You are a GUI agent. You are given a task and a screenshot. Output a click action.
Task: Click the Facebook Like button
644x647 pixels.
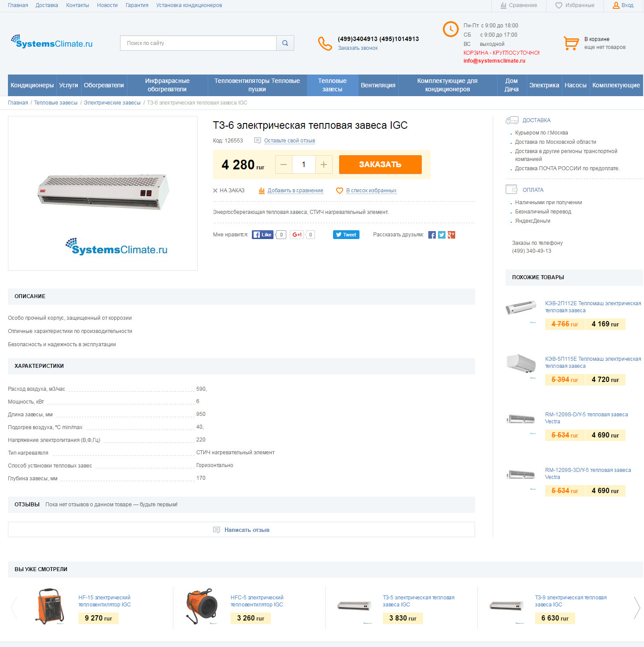[262, 235]
